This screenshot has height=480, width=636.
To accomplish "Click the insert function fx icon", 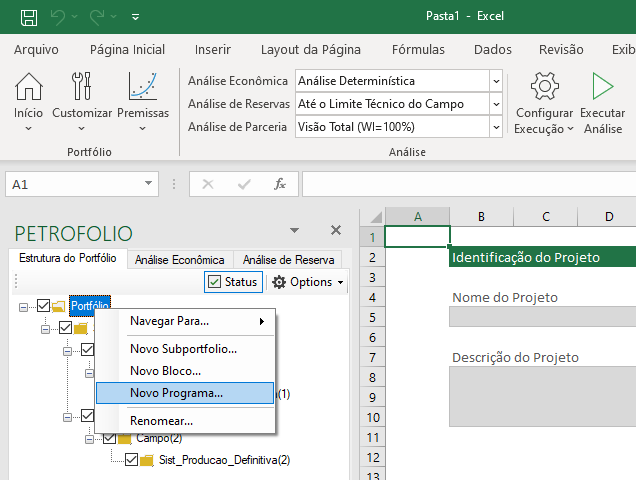I will pos(281,184).
